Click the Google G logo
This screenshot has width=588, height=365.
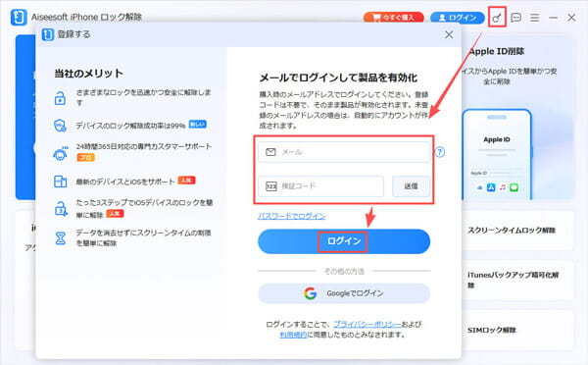pos(310,293)
